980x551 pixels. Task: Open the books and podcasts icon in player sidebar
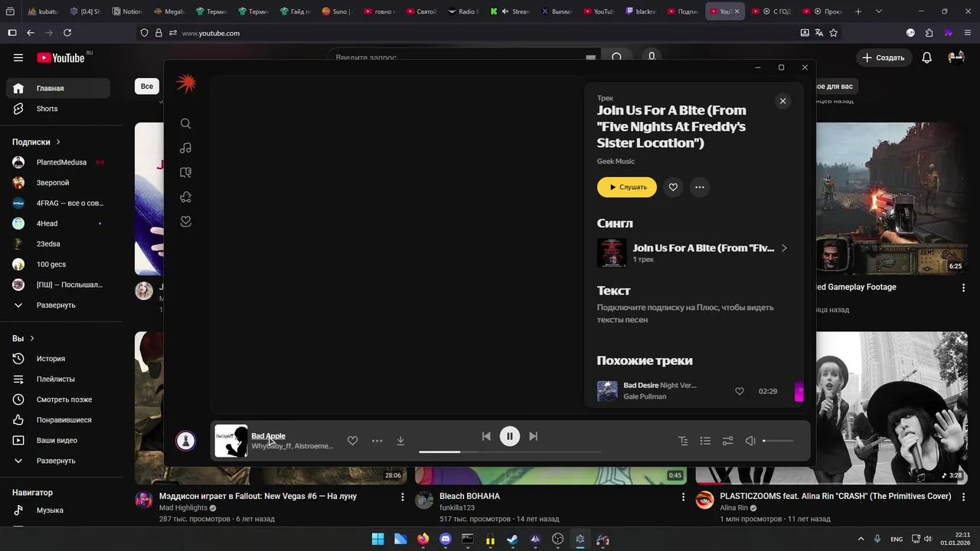[185, 172]
